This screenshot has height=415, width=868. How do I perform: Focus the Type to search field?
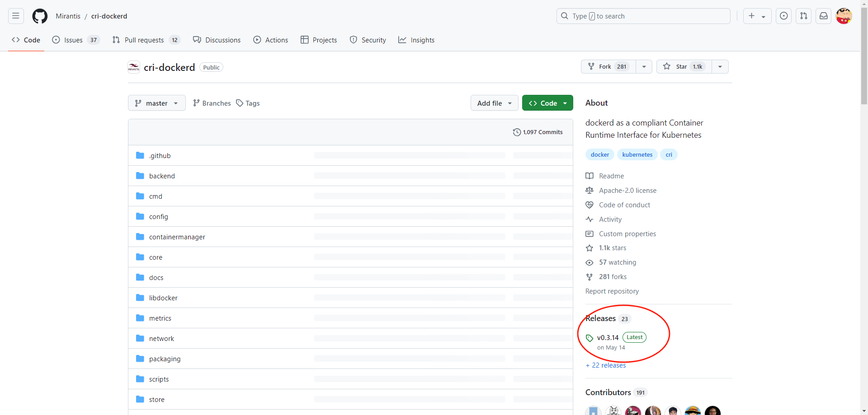pyautogui.click(x=643, y=16)
